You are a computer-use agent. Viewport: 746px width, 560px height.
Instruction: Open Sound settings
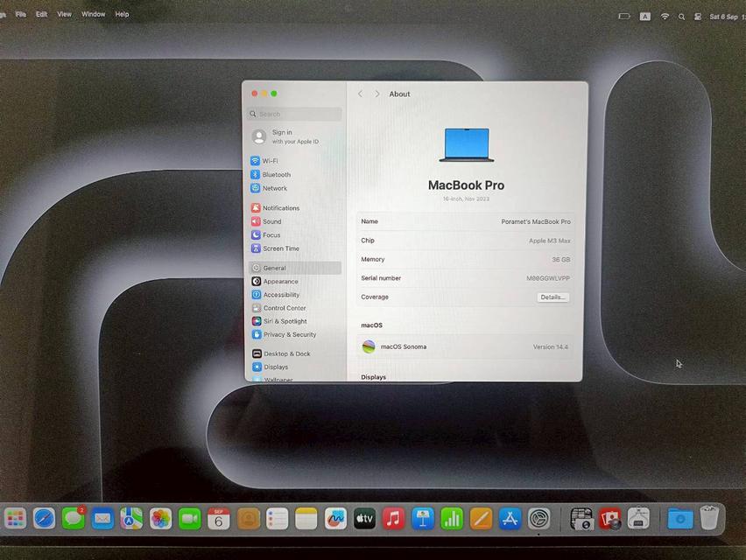click(x=266, y=221)
